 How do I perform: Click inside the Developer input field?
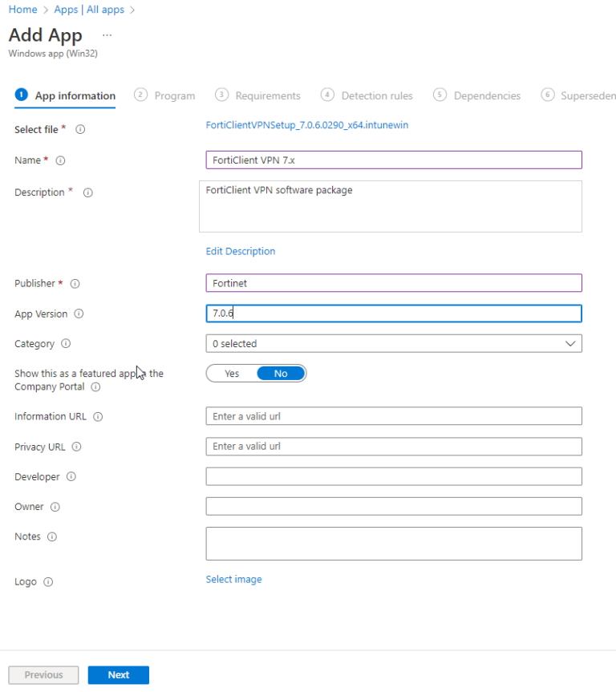393,476
